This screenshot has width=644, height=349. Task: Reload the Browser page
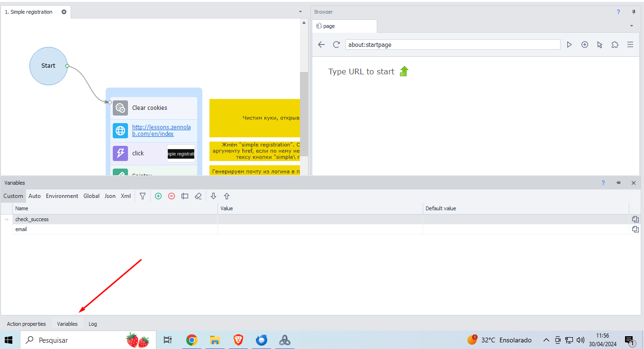[x=336, y=45]
